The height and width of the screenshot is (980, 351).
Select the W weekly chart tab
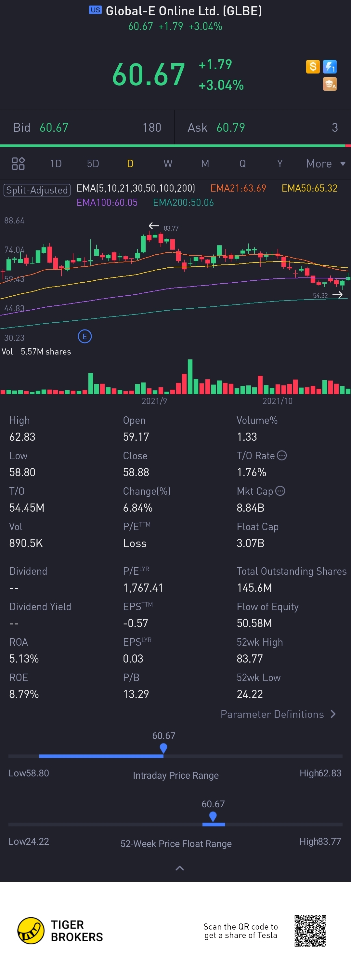(168, 164)
